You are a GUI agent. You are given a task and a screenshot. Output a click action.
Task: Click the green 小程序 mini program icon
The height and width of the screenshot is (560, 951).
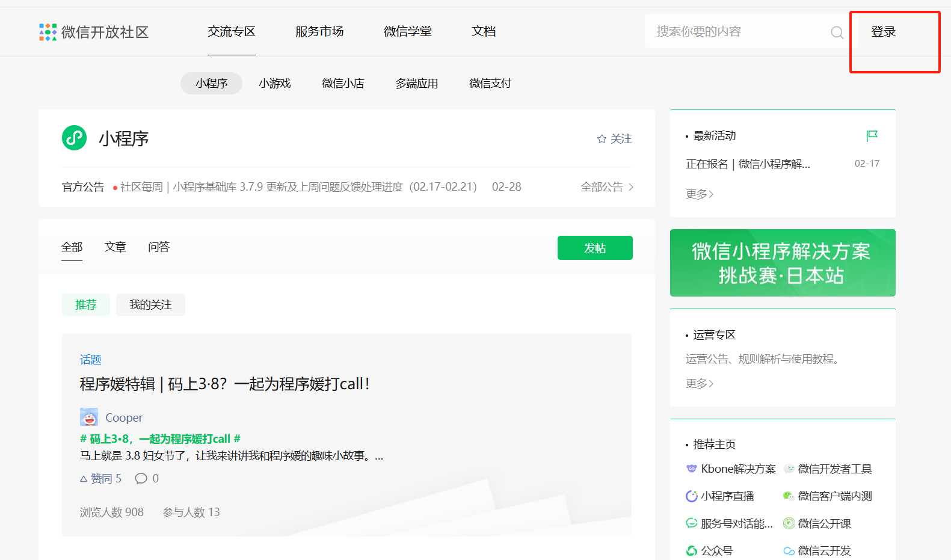75,138
